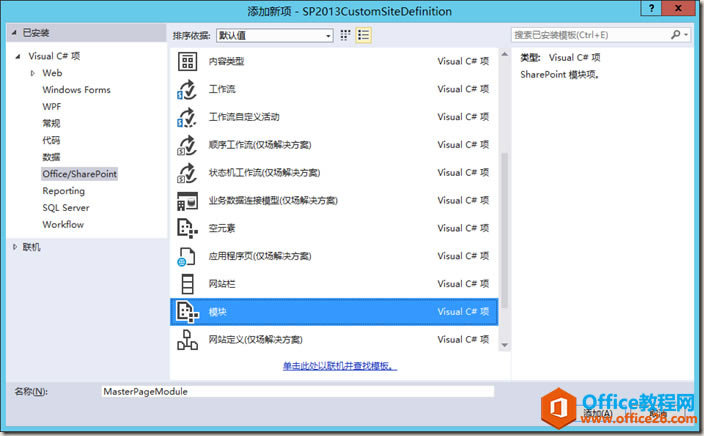The width and height of the screenshot is (704, 436).
Task: Select the 常规 category
Action: (x=51, y=123)
